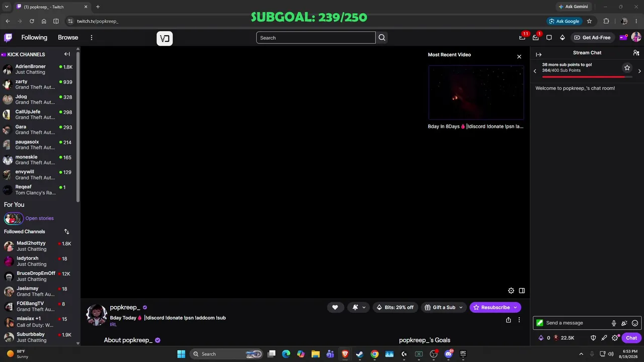Open the more options menu beside Browse
The width and height of the screenshot is (644, 362).
[92, 38]
